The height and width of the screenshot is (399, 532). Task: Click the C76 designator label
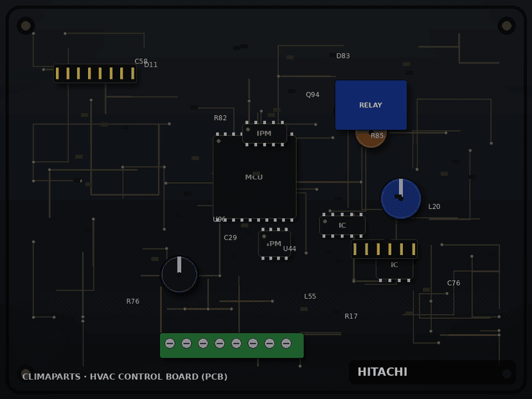(x=454, y=283)
